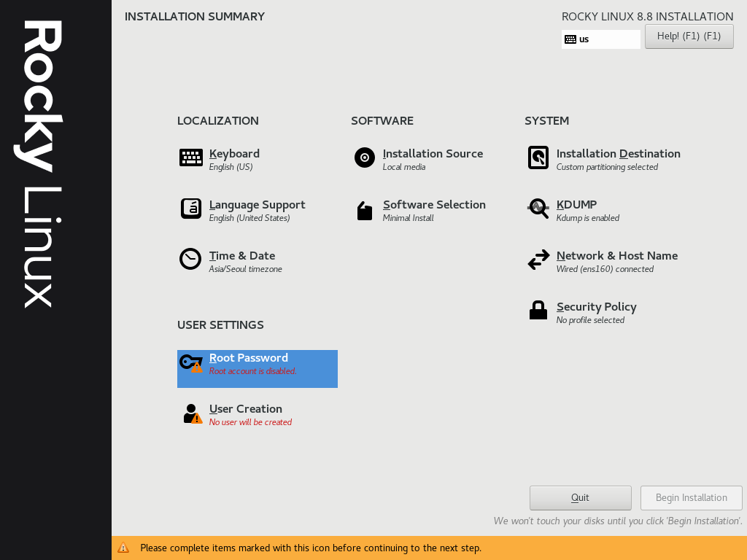Viewport: 747px width, 560px height.
Task: Open the Security Policy label
Action: (597, 307)
